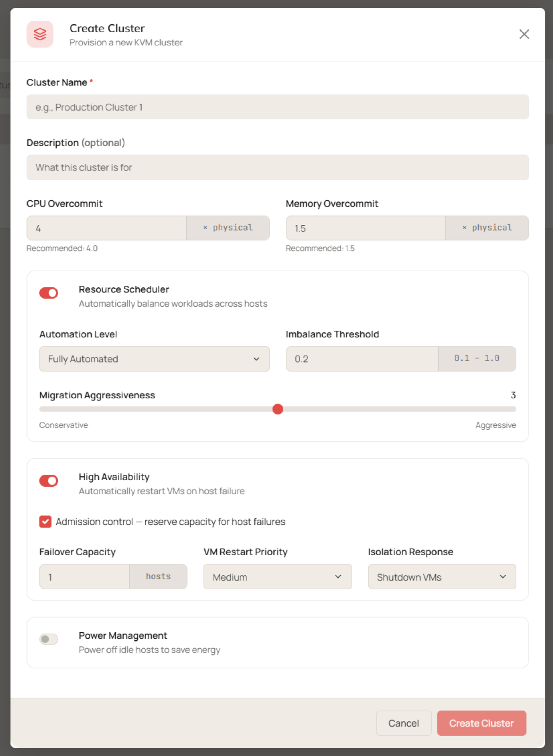Click the stacked layers cluster icon
Viewport: 553px width, 756px height.
(x=40, y=34)
